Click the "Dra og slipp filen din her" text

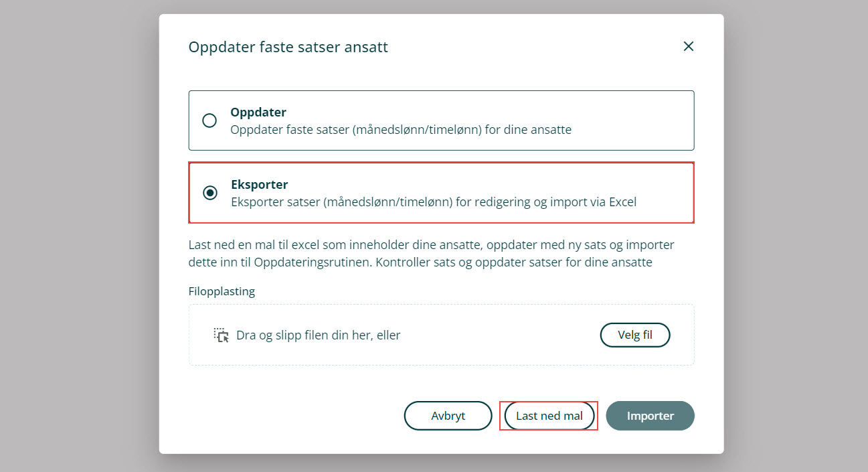[318, 335]
